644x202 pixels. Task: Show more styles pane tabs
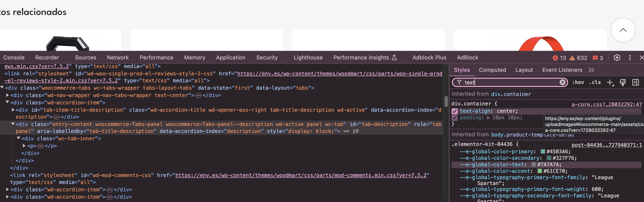591,70
